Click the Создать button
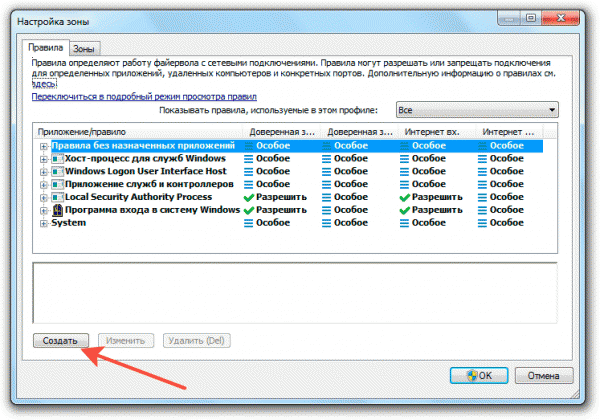The width and height of the screenshot is (600, 420). tap(61, 340)
